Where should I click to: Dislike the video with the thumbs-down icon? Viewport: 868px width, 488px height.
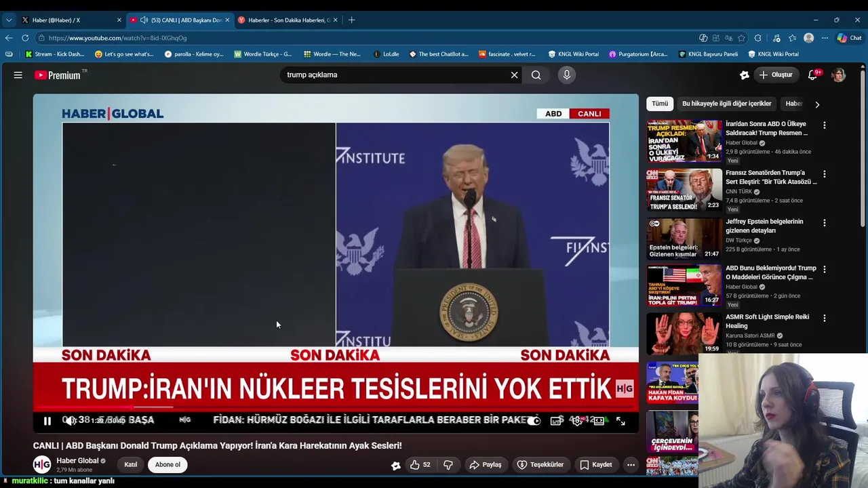click(448, 465)
